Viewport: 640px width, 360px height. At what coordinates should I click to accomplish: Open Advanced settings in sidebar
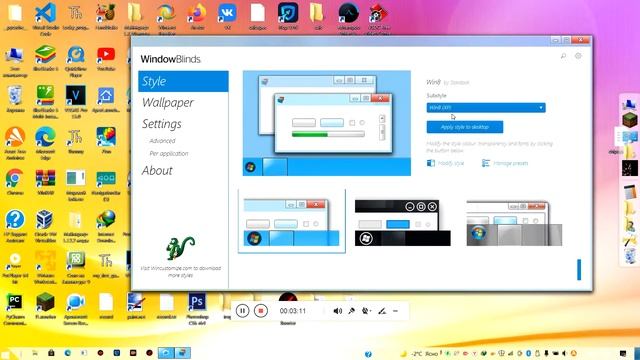pos(162,141)
